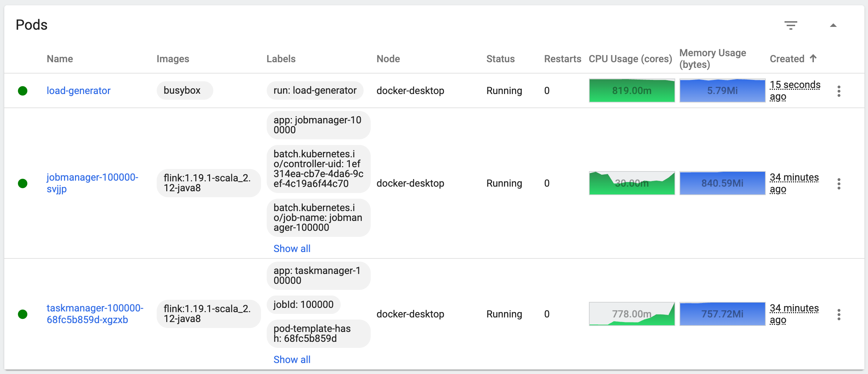Collapse the Pods card with caret
The width and height of the screenshot is (868, 374).
(x=833, y=25)
